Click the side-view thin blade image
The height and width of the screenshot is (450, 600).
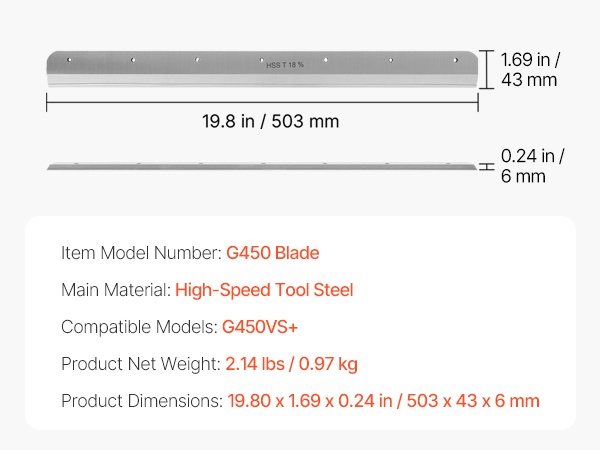pos(262,165)
